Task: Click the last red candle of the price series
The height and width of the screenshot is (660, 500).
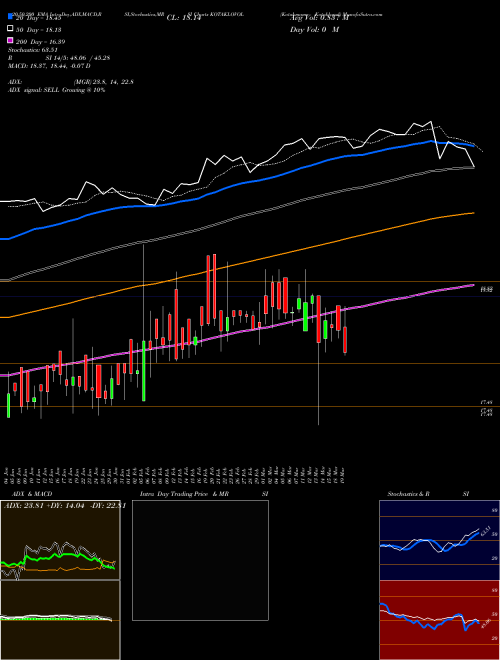Action: point(345,339)
